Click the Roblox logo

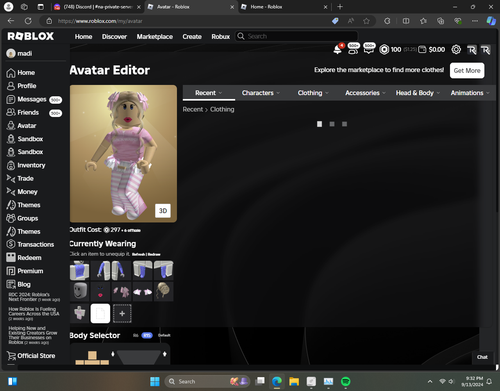[30, 36]
